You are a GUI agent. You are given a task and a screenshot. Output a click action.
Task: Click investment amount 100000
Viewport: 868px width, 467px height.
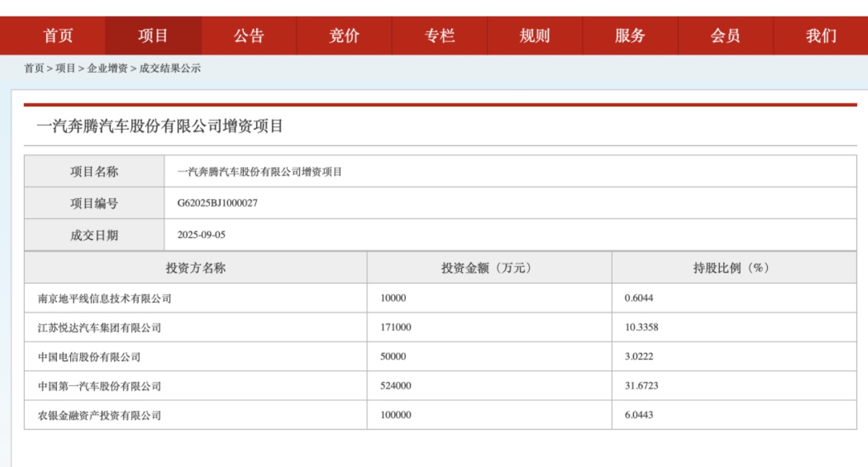[x=396, y=415]
